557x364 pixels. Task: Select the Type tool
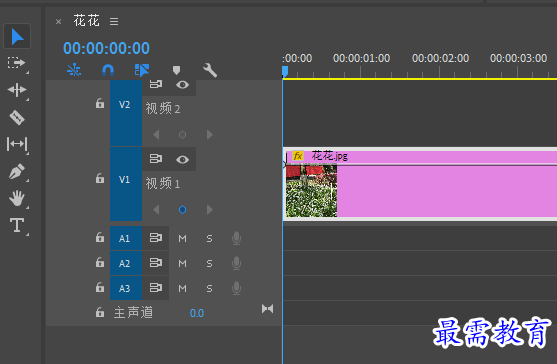click(x=17, y=225)
